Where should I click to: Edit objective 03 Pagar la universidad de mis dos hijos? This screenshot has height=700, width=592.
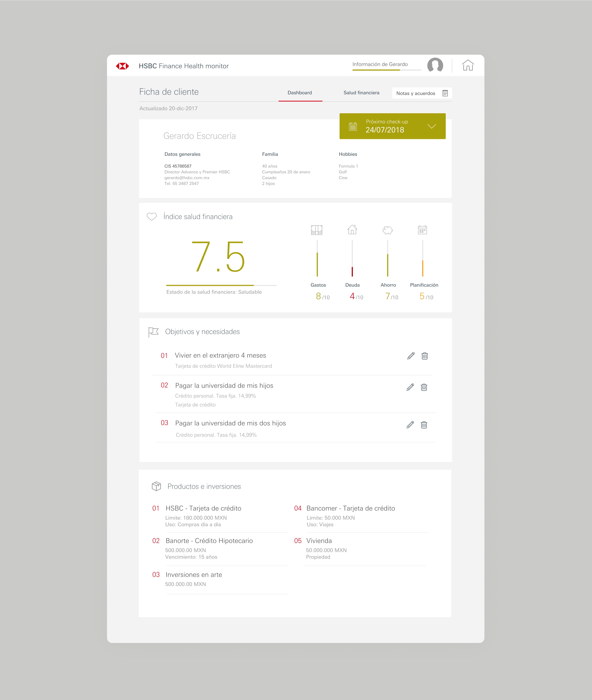coord(410,425)
